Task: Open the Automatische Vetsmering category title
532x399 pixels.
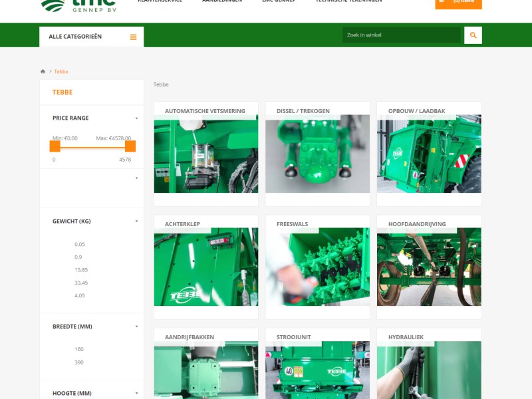Action: [205, 111]
